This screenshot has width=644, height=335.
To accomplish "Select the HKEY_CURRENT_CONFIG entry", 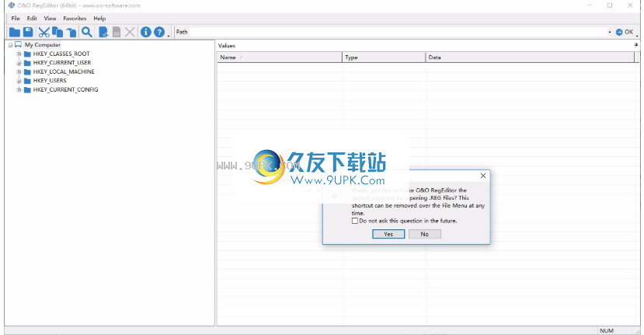I will click(66, 90).
